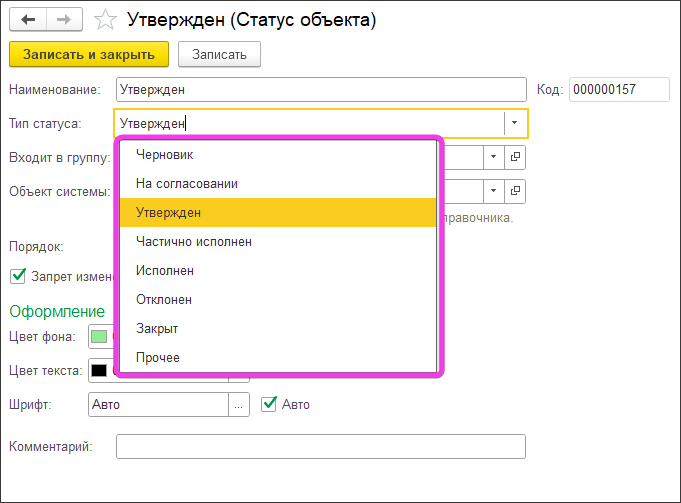This screenshot has height=503, width=681.
Task: Toggle the Запрет изменения checkbox
Action: (17, 276)
